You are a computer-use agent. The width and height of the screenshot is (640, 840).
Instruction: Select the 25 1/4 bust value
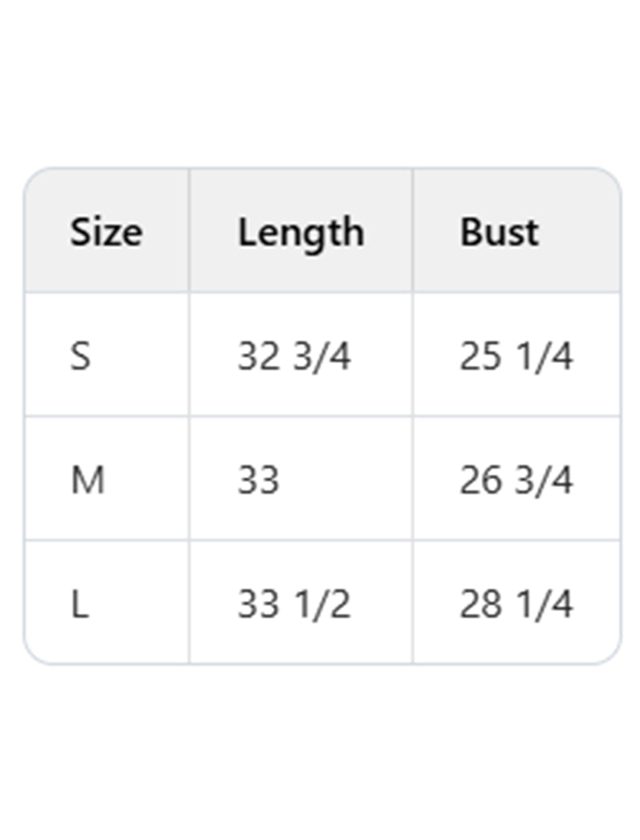[x=516, y=356]
